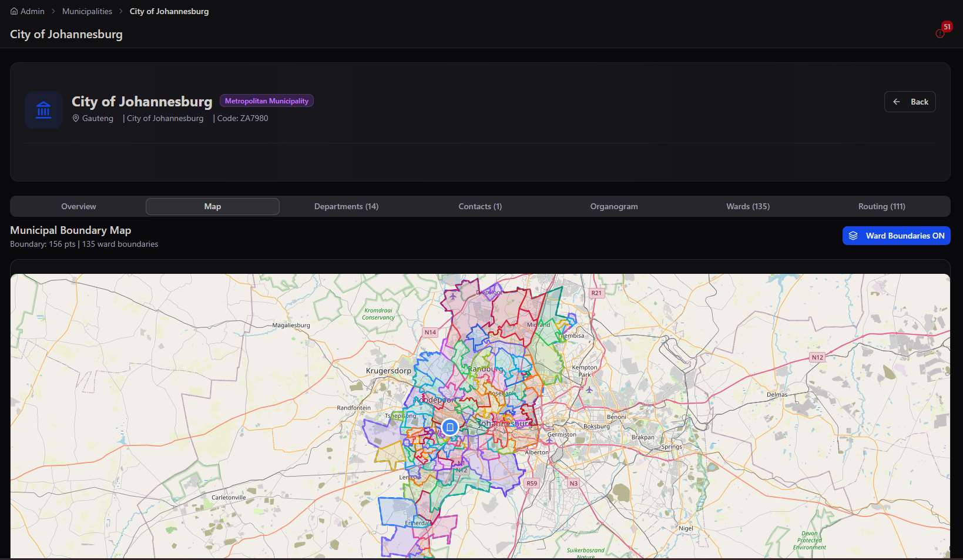Open the Municipalities breadcrumb link

tap(87, 11)
